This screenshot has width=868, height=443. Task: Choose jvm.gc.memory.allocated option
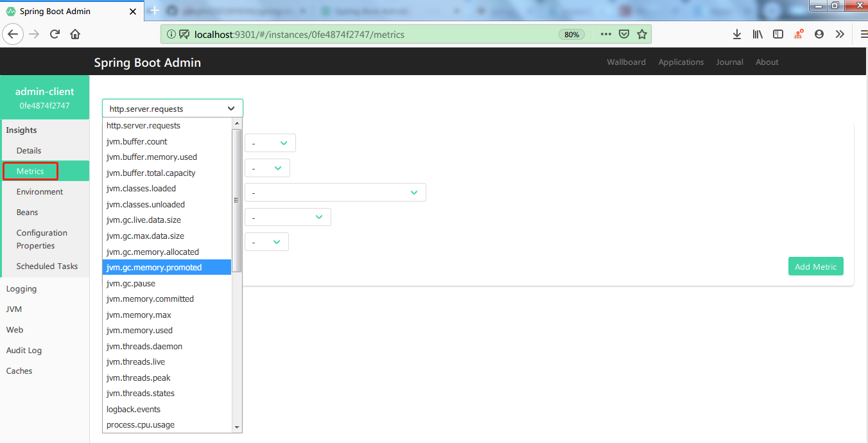(167, 252)
